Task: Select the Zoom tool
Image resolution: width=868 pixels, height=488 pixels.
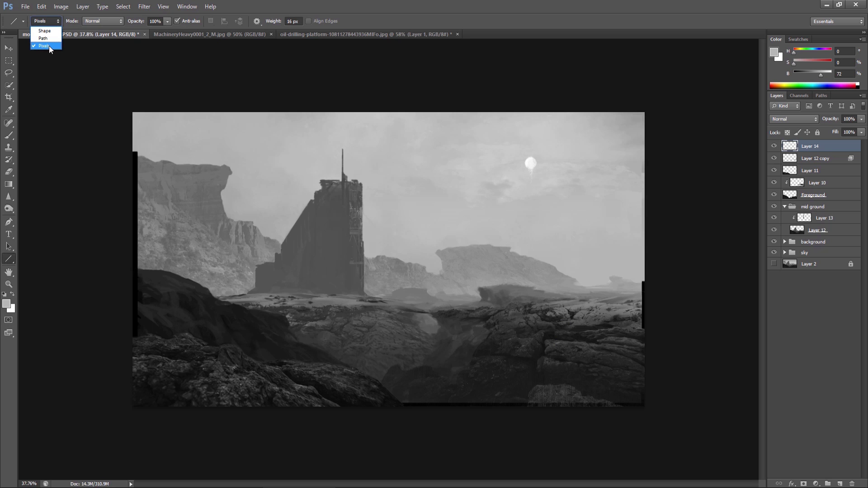Action: point(9,284)
